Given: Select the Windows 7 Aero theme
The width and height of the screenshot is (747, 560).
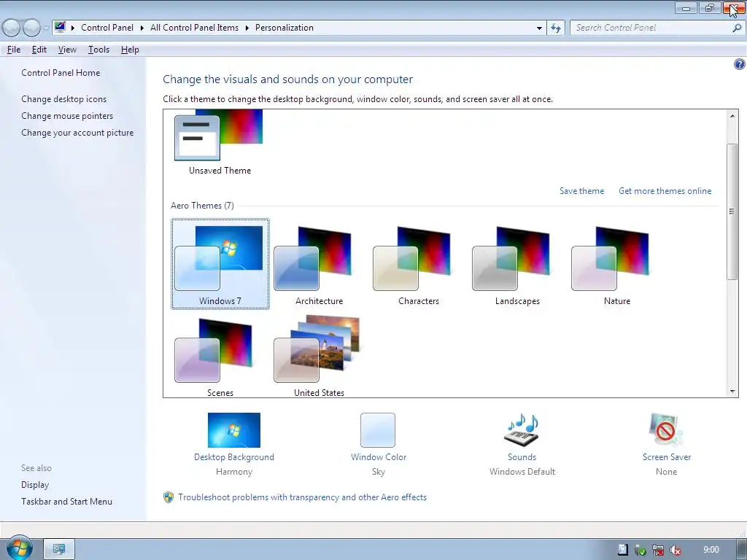Looking at the screenshot, I should 220,264.
